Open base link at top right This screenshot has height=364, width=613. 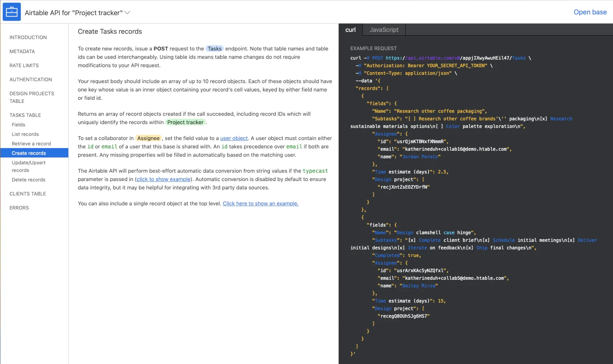coord(590,12)
